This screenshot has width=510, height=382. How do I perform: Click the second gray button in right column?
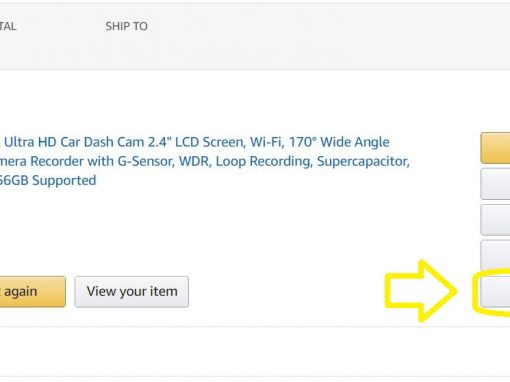click(x=495, y=220)
